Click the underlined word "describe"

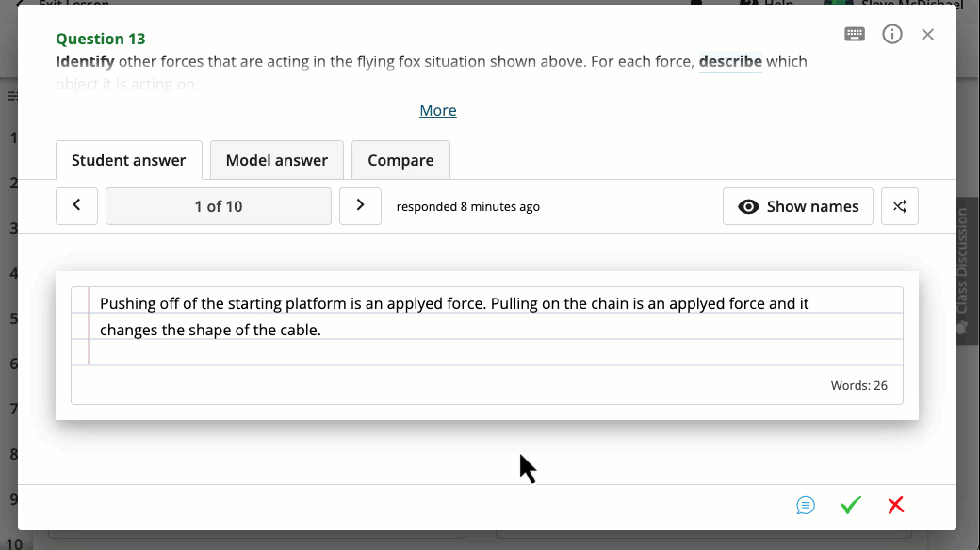click(x=729, y=62)
